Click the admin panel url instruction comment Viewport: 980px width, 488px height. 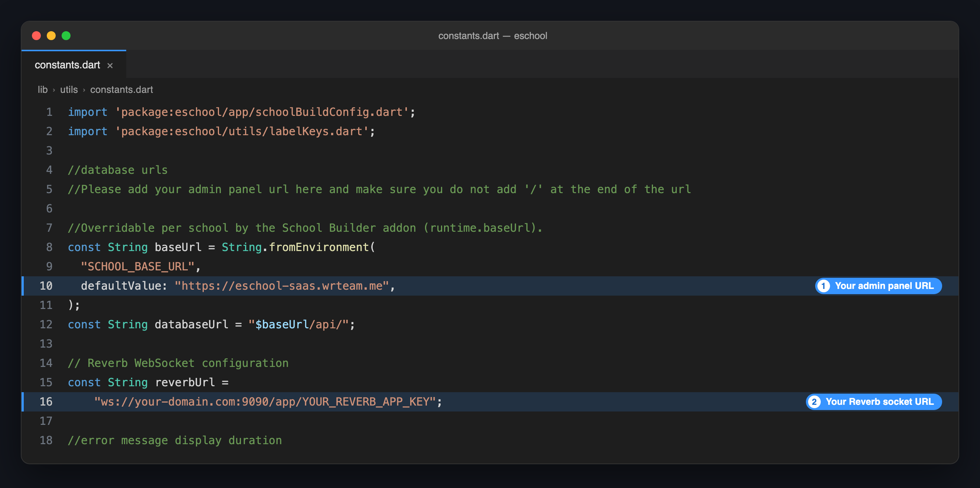(x=379, y=189)
